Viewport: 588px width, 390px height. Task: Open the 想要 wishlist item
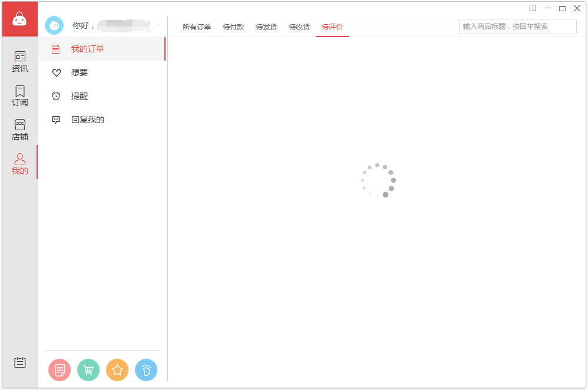pos(80,72)
